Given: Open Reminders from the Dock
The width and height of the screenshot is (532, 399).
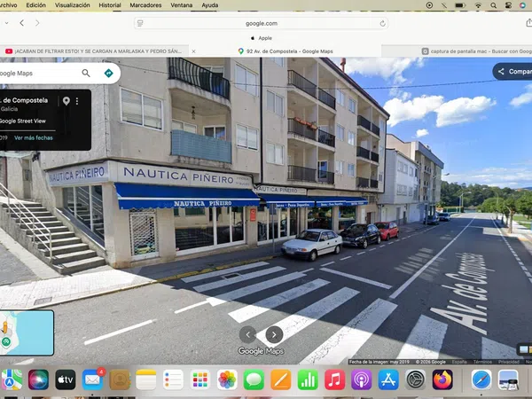Looking at the screenshot, I should (x=173, y=379).
